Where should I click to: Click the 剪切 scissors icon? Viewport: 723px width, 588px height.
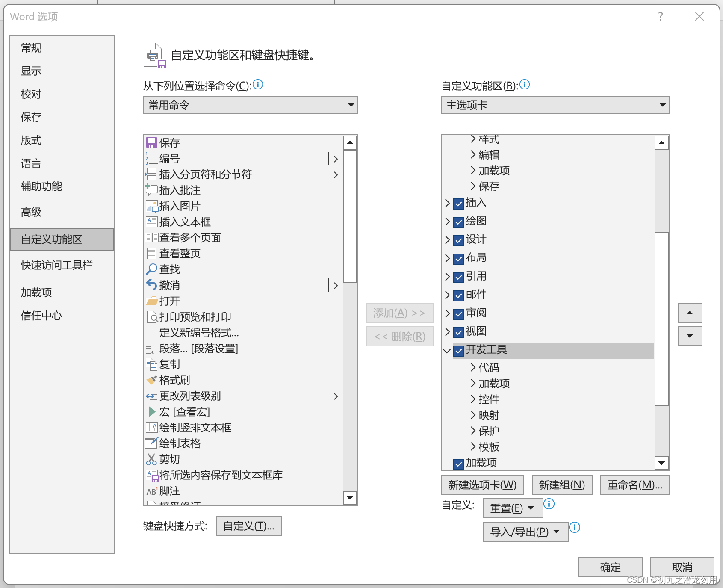tap(151, 459)
